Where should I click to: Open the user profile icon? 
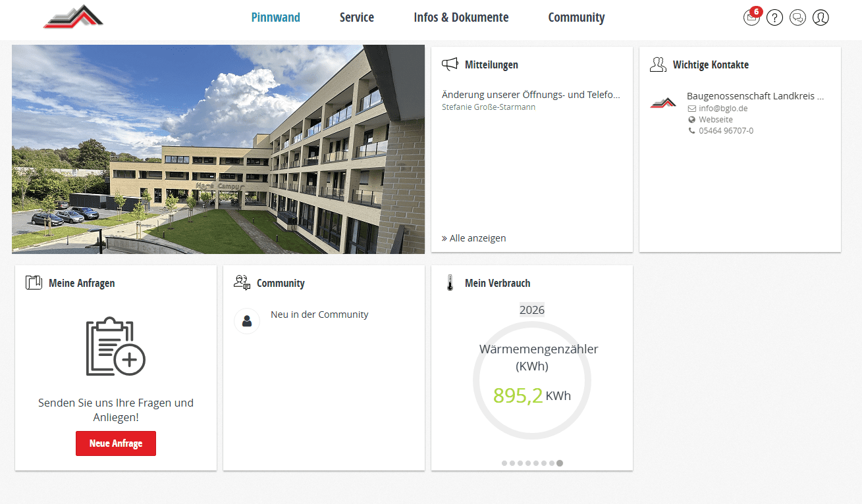coord(821,18)
